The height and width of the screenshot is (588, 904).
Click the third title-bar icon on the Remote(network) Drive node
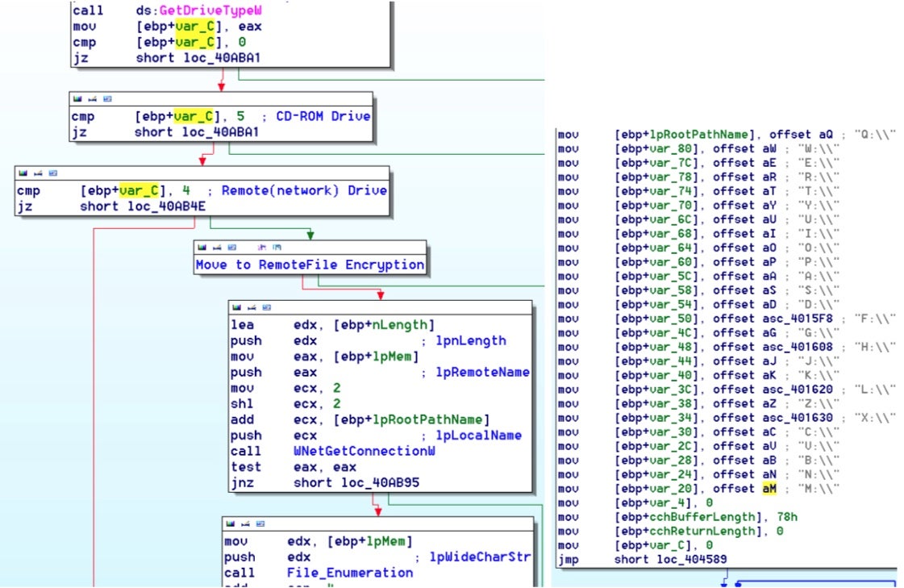[x=52, y=173]
